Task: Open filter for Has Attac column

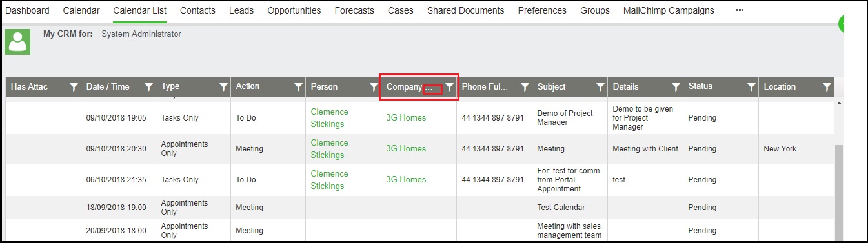Action: click(74, 87)
